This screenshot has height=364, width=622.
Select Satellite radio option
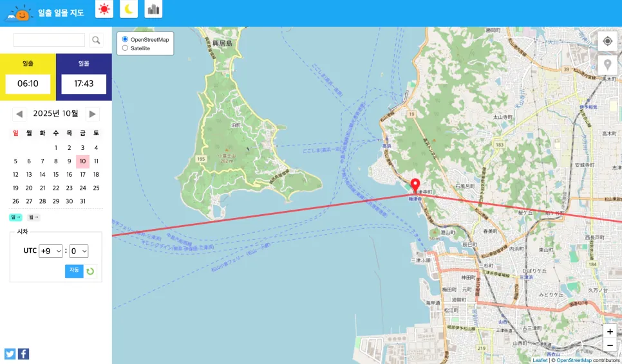125,48
